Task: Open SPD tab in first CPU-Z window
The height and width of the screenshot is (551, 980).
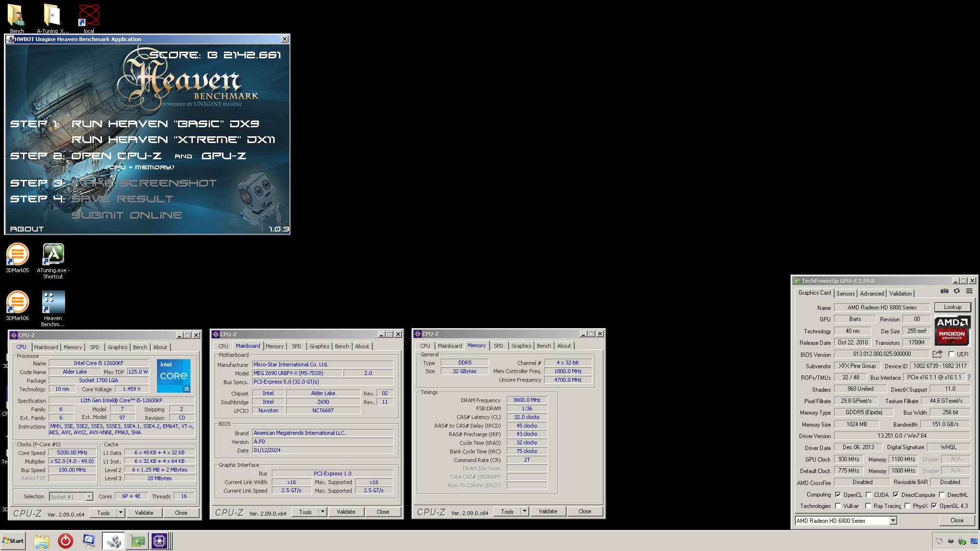Action: pos(95,347)
